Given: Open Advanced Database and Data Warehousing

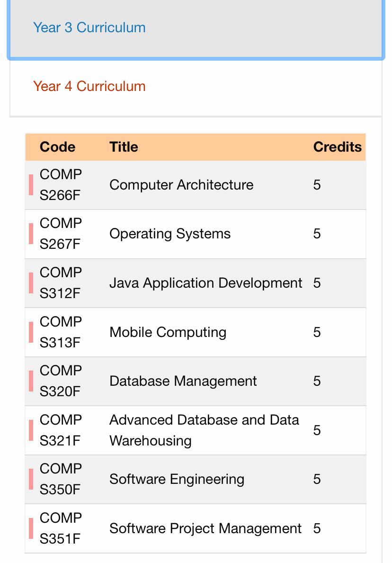Looking at the screenshot, I should point(204,430).
